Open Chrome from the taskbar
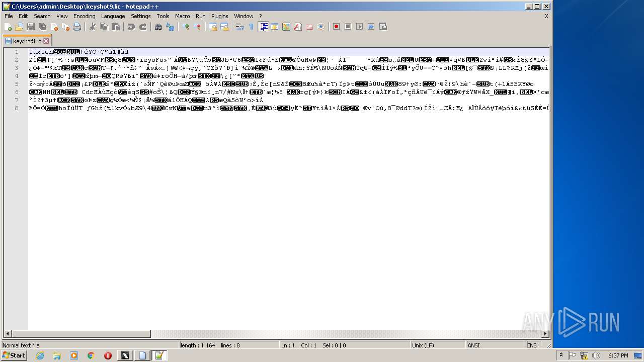 click(91, 355)
